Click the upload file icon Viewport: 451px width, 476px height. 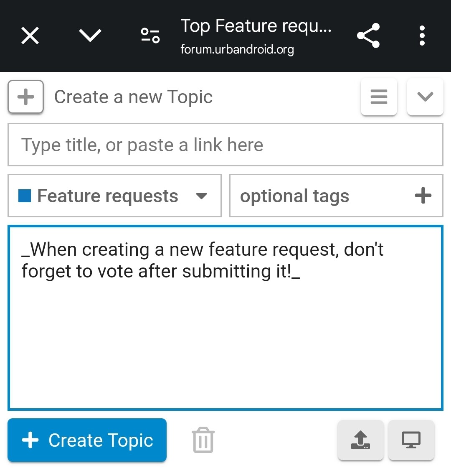(x=361, y=440)
